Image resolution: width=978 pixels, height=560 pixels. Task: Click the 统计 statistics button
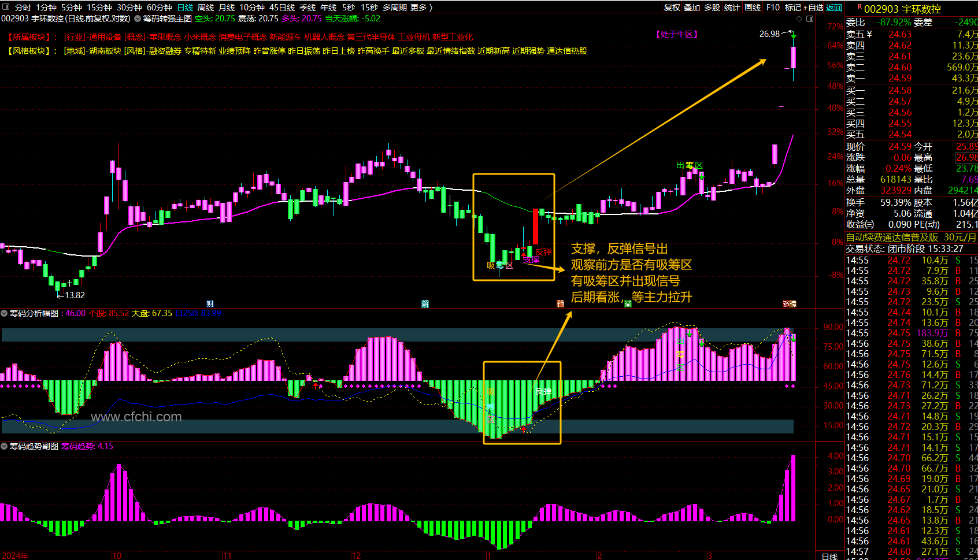pyautogui.click(x=732, y=8)
